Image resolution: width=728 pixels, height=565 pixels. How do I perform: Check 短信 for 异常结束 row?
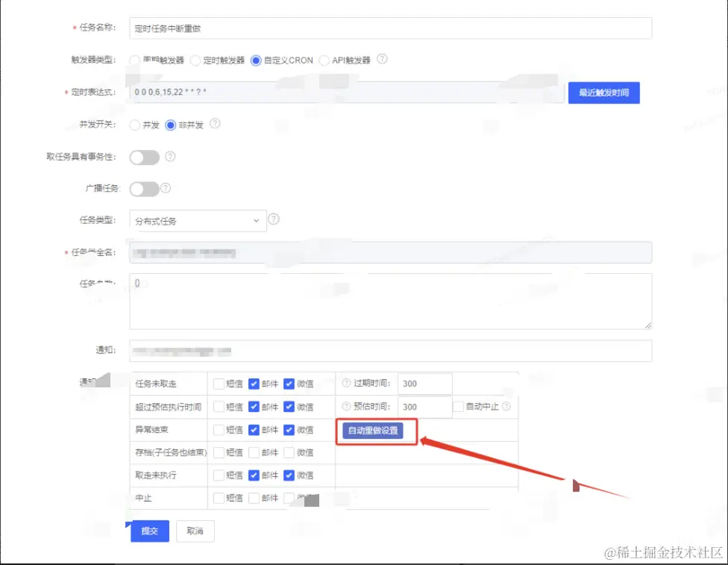click(x=219, y=430)
